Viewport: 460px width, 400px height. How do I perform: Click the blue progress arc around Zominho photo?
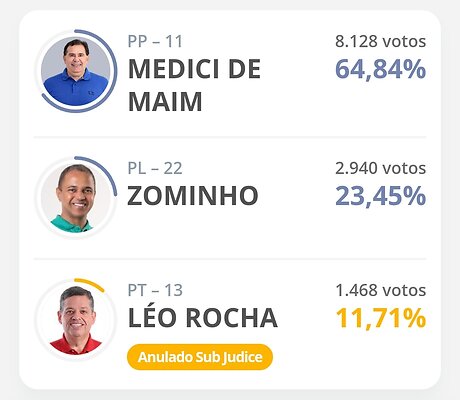(107, 171)
